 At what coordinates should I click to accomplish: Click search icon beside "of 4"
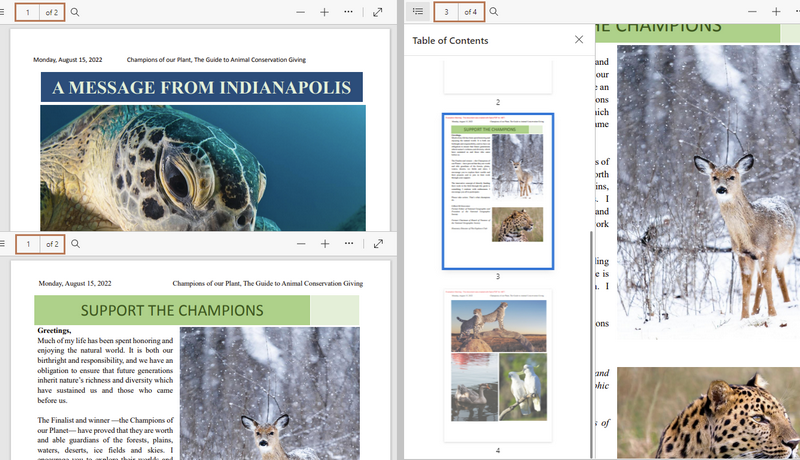coord(494,12)
